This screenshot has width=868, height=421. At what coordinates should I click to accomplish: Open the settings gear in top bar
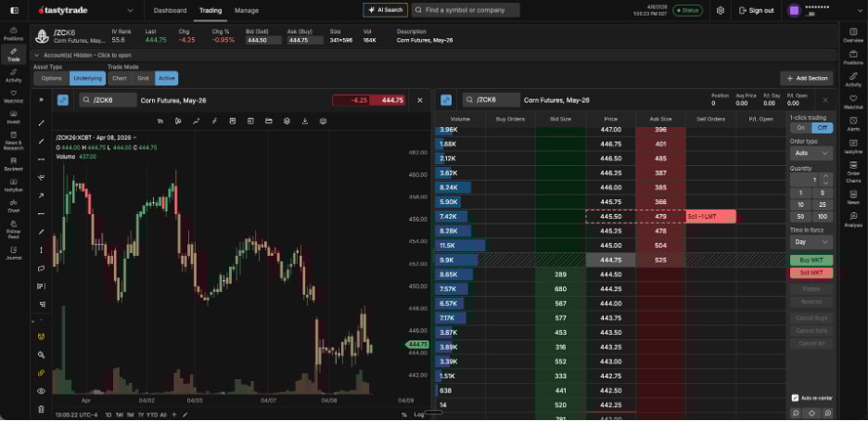721,10
